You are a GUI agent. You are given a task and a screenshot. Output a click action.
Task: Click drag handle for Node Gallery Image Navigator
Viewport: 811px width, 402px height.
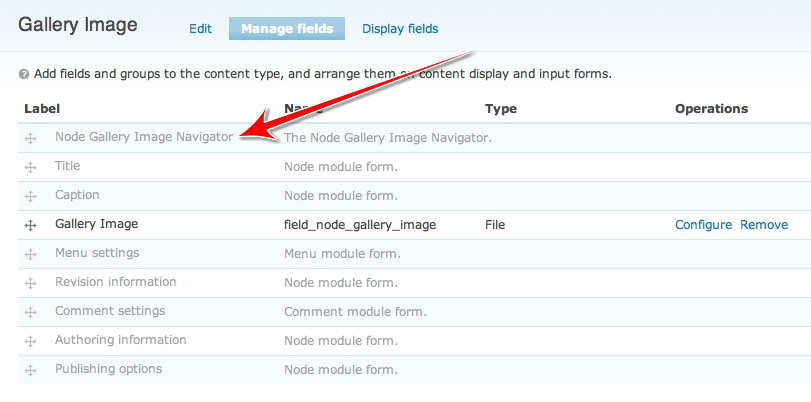(30, 138)
